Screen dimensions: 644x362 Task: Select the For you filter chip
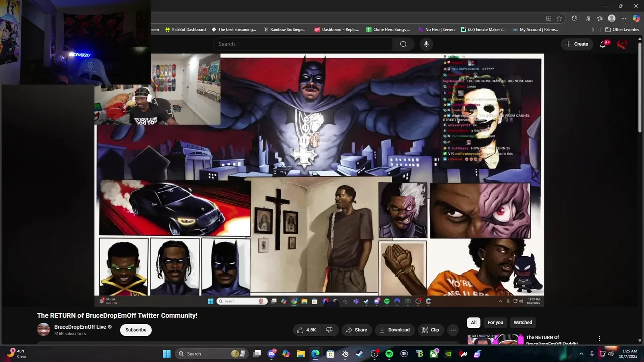[495, 323]
